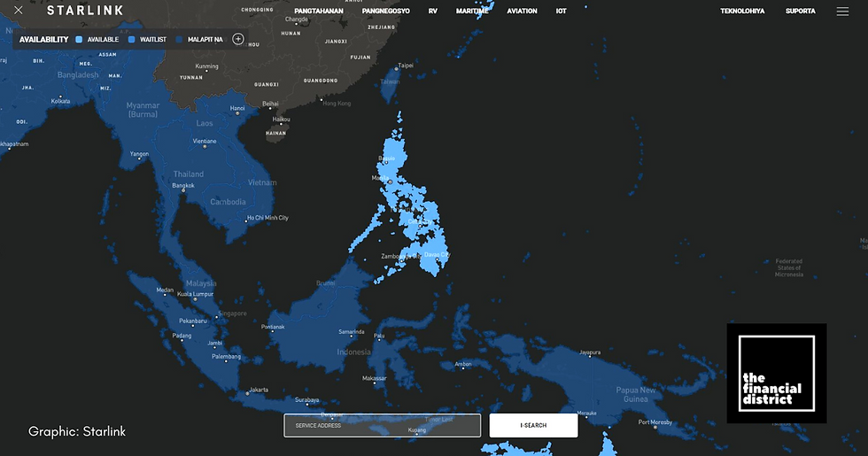This screenshot has height=456, width=868.
Task: Click the Waitlist legend color swatch
Action: click(132, 39)
